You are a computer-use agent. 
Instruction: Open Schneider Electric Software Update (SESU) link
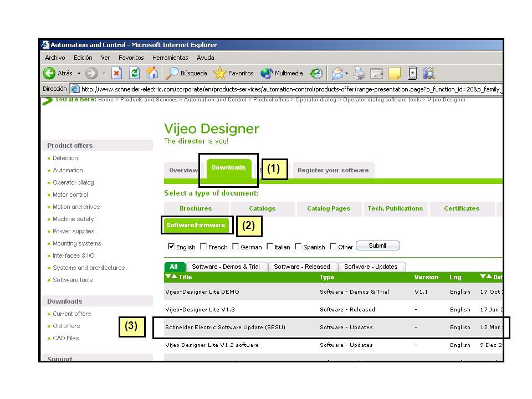226,328
